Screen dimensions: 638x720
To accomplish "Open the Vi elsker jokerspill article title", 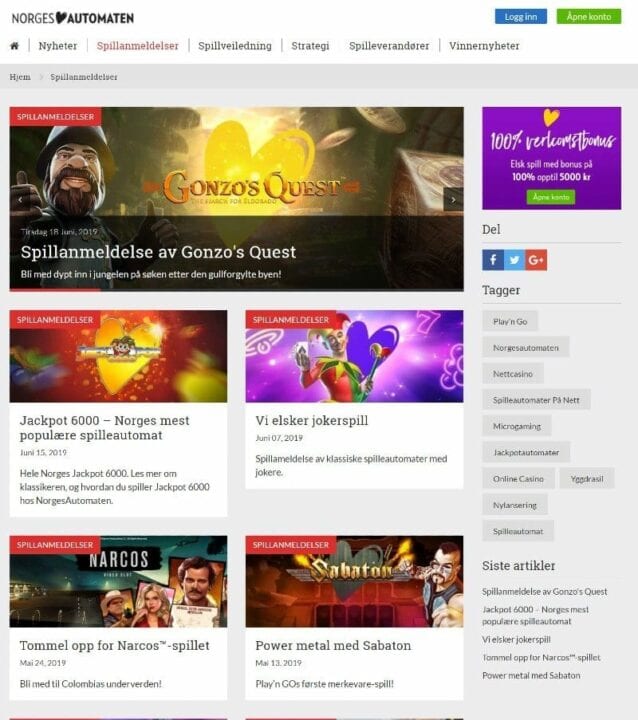I will (312, 420).
